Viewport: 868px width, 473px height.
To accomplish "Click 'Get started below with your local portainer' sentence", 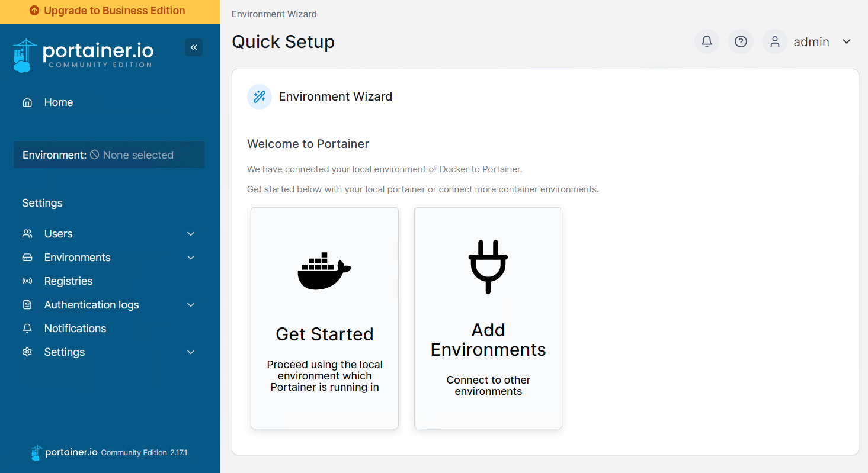I will click(x=423, y=189).
